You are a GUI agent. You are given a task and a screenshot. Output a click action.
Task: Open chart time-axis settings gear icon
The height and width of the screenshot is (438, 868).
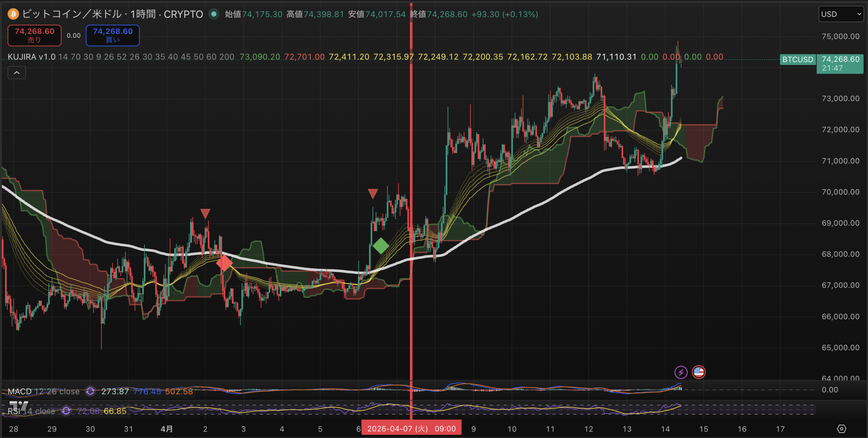point(841,429)
